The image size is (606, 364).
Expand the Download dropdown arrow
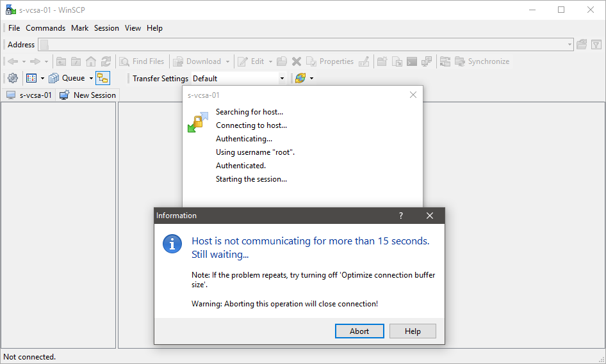pyautogui.click(x=227, y=61)
